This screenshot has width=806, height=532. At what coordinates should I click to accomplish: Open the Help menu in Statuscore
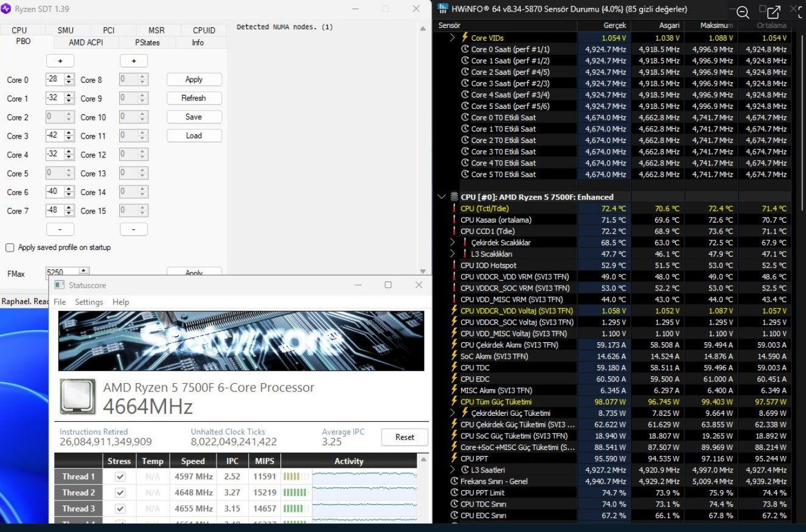[x=121, y=302]
